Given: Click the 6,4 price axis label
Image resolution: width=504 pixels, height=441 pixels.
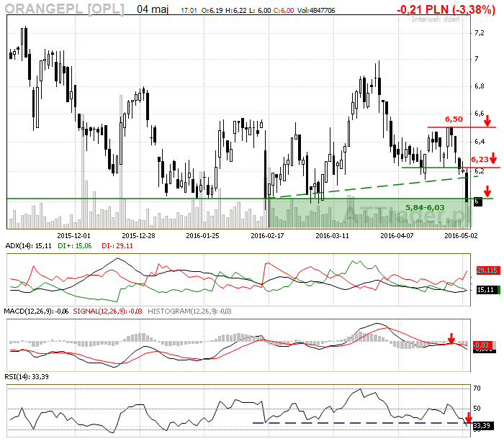Looking at the screenshot, I should pos(480,141).
